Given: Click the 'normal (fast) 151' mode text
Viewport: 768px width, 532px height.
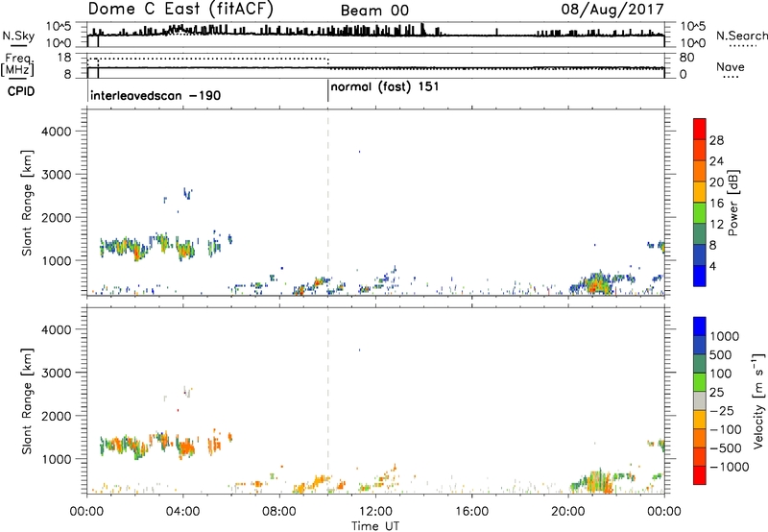Looking at the screenshot, I should 385,87.
